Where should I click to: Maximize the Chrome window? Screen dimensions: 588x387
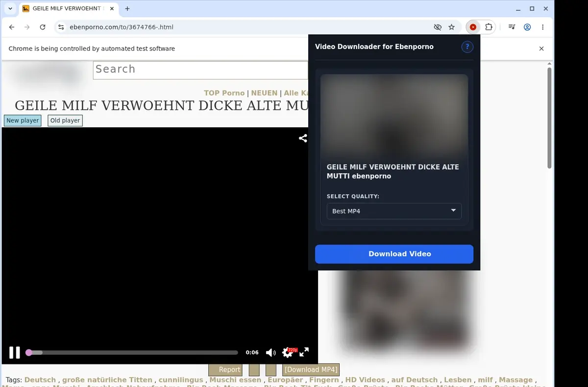click(532, 8)
